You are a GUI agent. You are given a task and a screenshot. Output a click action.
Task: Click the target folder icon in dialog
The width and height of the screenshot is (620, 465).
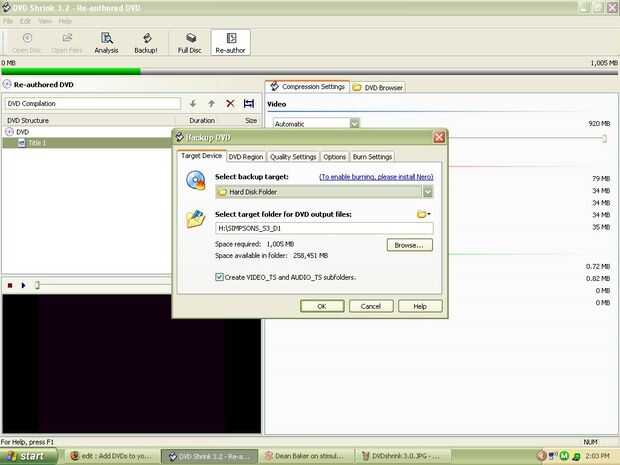196,219
